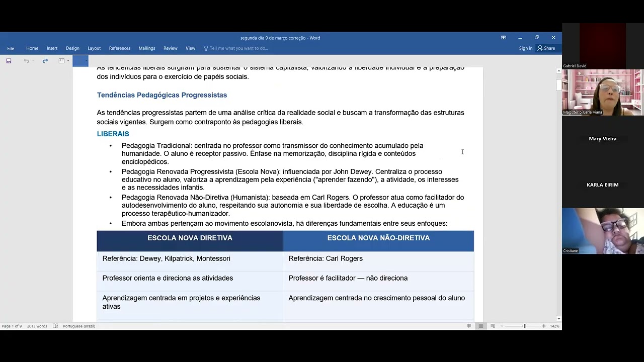
Task: Select Gabriel David participant video tile
Action: pos(603,46)
